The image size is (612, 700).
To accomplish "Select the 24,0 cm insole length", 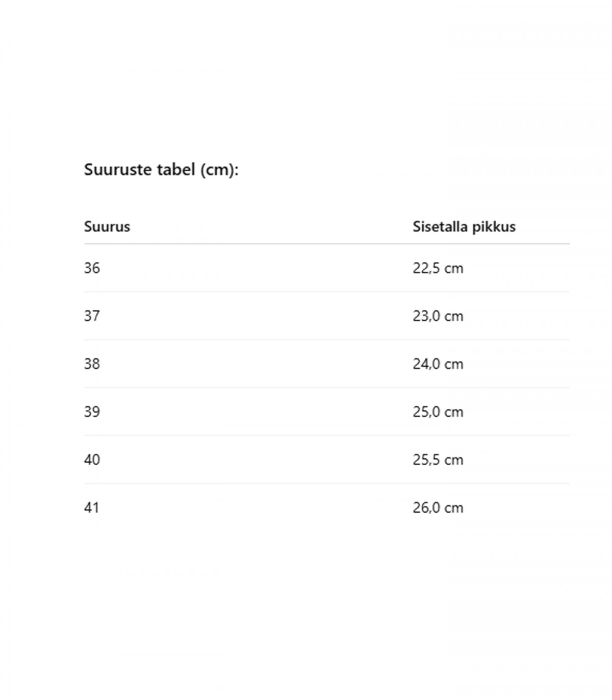I will pyautogui.click(x=438, y=364).
